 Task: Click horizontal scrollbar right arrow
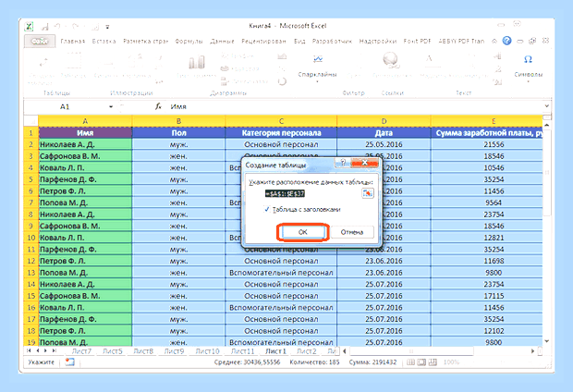[532, 351]
